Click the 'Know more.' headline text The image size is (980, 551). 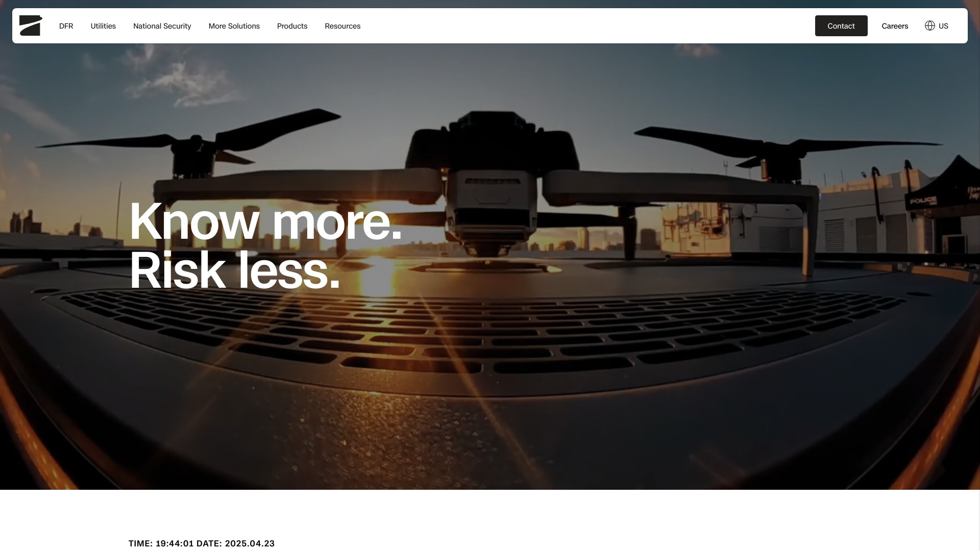tap(265, 221)
